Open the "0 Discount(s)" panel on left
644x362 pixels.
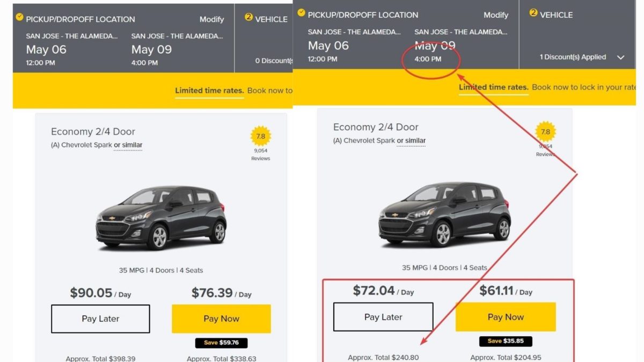click(274, 61)
